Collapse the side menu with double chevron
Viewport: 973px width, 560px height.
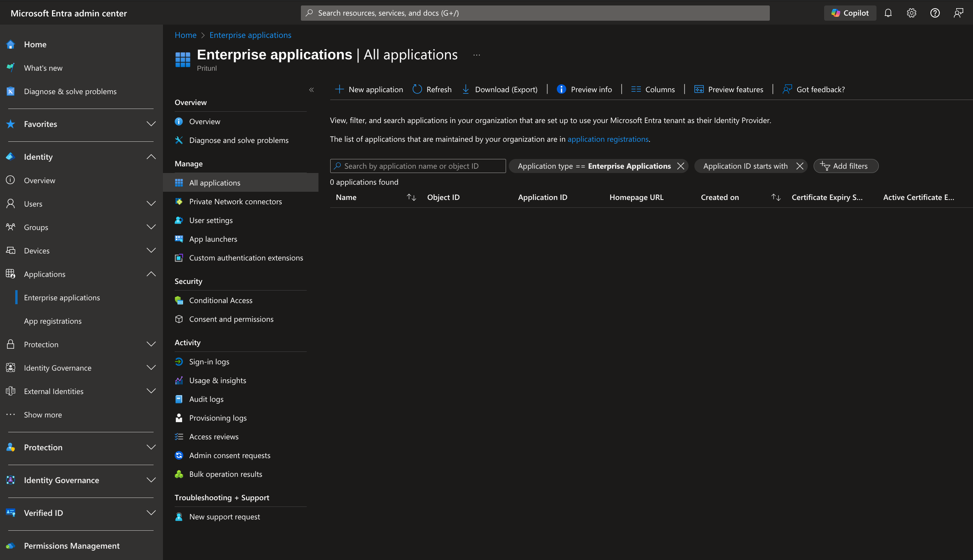311,90
